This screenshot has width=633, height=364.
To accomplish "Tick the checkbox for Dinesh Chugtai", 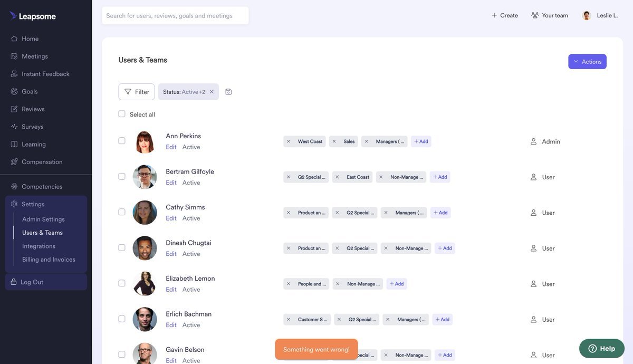I will tap(122, 247).
